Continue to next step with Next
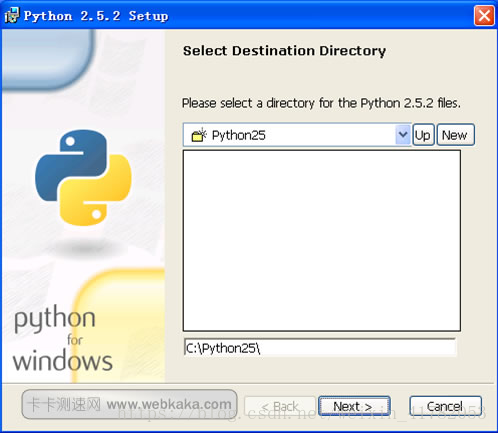Image resolution: width=498 pixels, height=433 pixels. (x=354, y=406)
